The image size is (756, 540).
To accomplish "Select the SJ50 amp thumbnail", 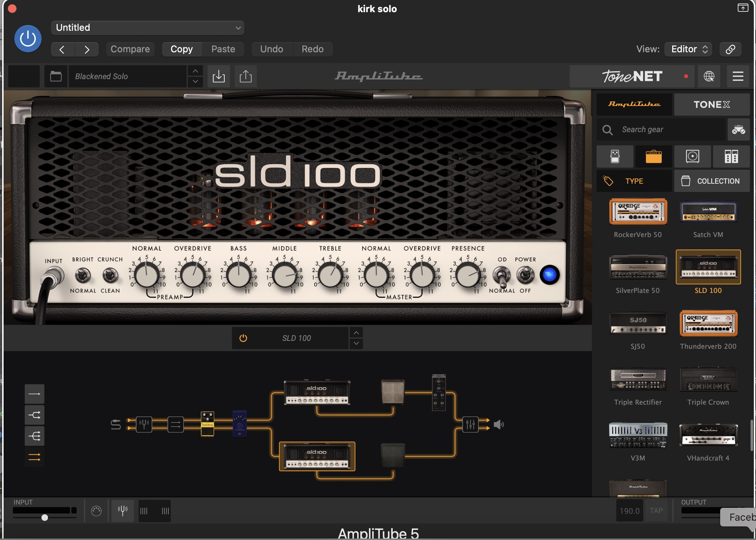I will (638, 323).
